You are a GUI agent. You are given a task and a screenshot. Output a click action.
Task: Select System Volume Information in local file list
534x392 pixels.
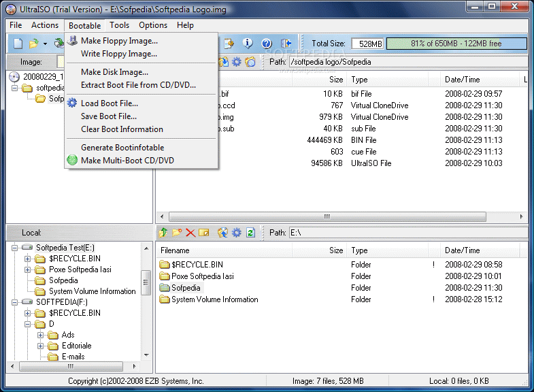tap(214, 299)
